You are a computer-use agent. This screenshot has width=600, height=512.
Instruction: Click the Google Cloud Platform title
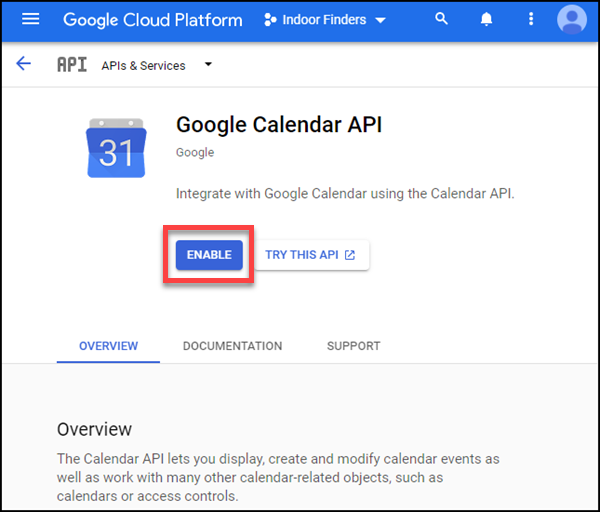point(153,20)
